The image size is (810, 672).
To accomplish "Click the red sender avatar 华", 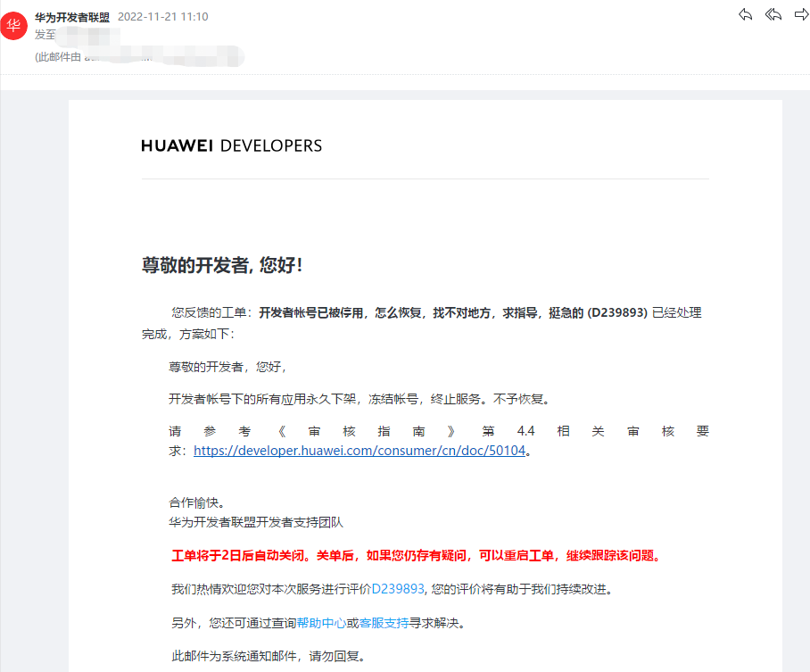I will [x=13, y=25].
